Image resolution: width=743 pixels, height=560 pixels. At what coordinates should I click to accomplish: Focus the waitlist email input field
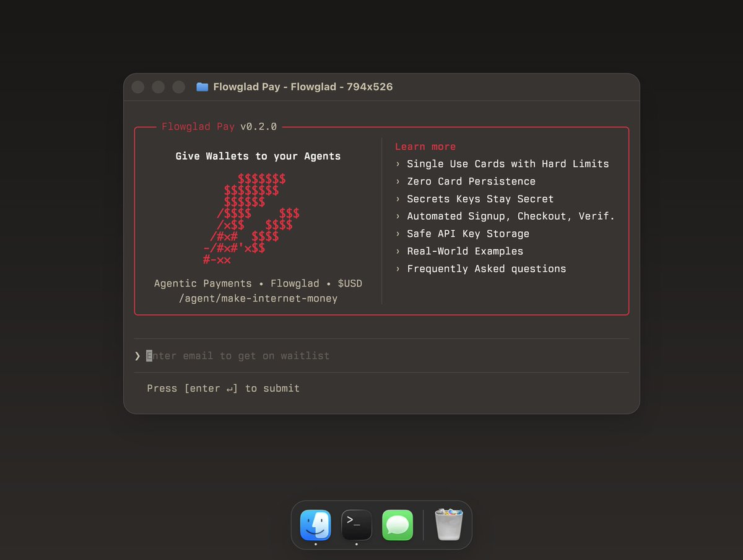(381, 356)
